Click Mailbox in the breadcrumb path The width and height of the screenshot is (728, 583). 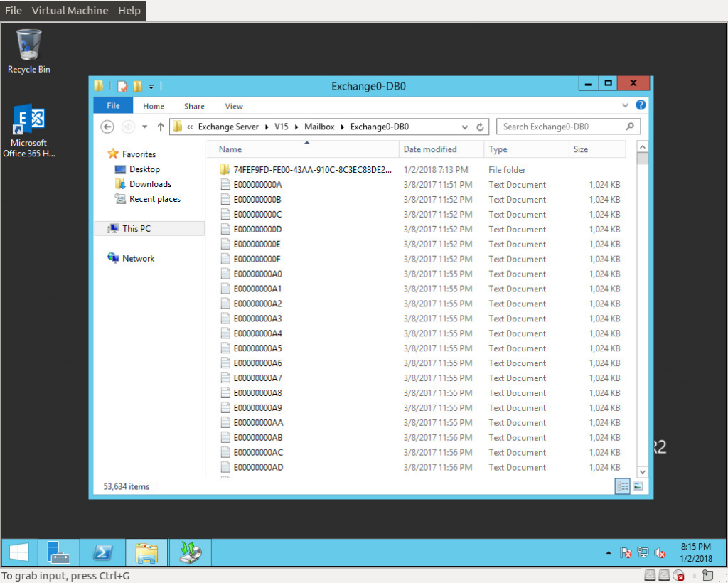[319, 127]
